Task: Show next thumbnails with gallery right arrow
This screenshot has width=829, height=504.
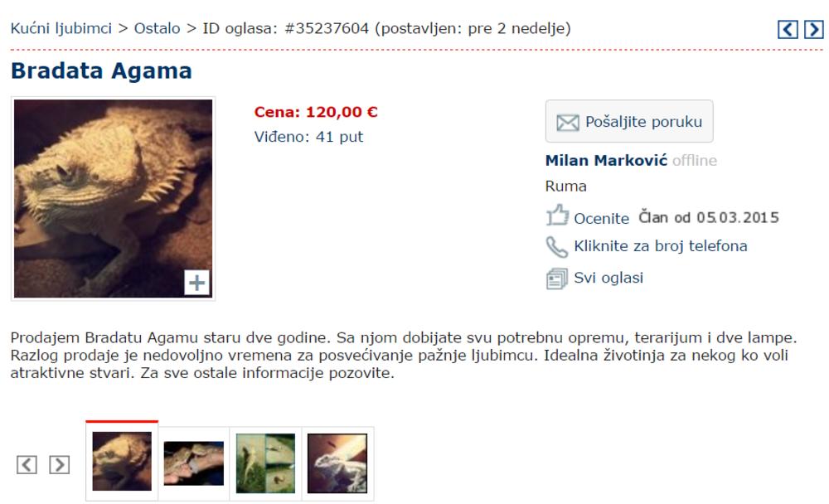Action: point(59,465)
